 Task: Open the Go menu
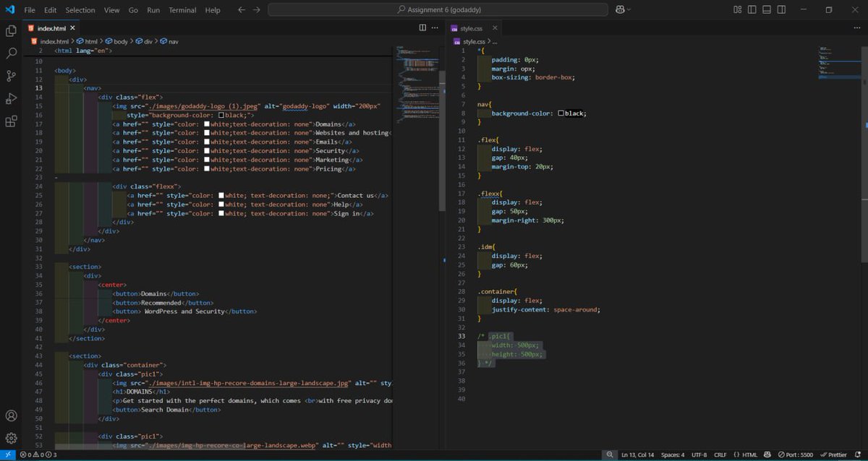pyautogui.click(x=133, y=10)
